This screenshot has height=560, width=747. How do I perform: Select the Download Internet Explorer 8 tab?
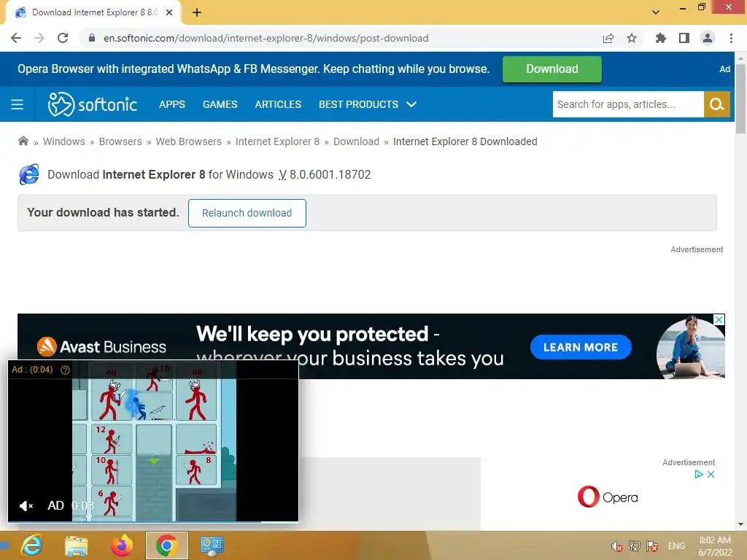(x=93, y=12)
